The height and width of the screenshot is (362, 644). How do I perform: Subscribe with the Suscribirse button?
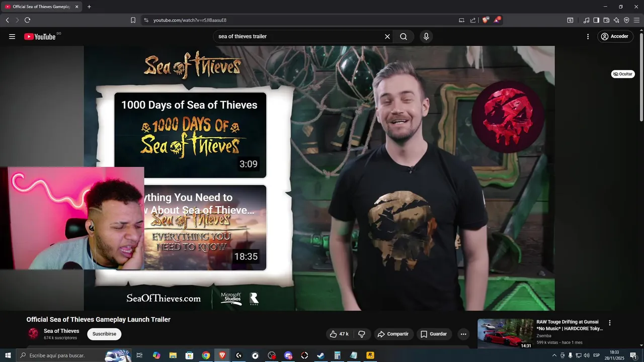tap(104, 334)
